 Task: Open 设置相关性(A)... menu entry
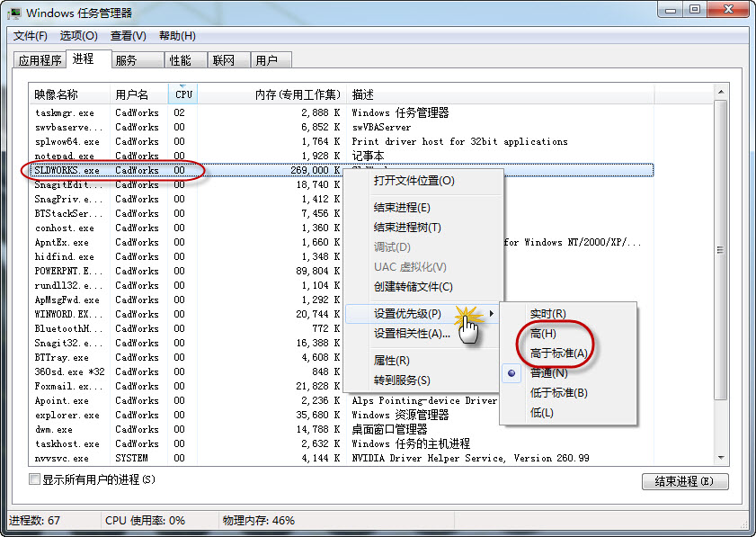[423, 334]
